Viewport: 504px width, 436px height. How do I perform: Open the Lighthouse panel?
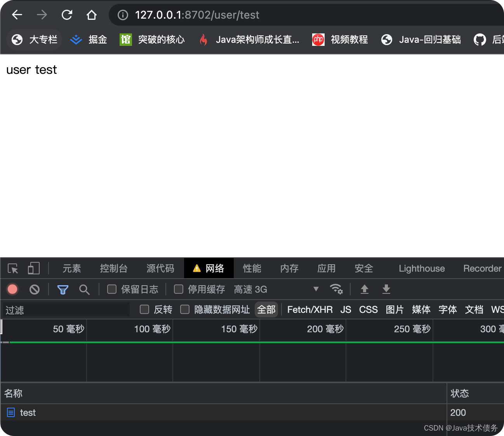pyautogui.click(x=422, y=268)
